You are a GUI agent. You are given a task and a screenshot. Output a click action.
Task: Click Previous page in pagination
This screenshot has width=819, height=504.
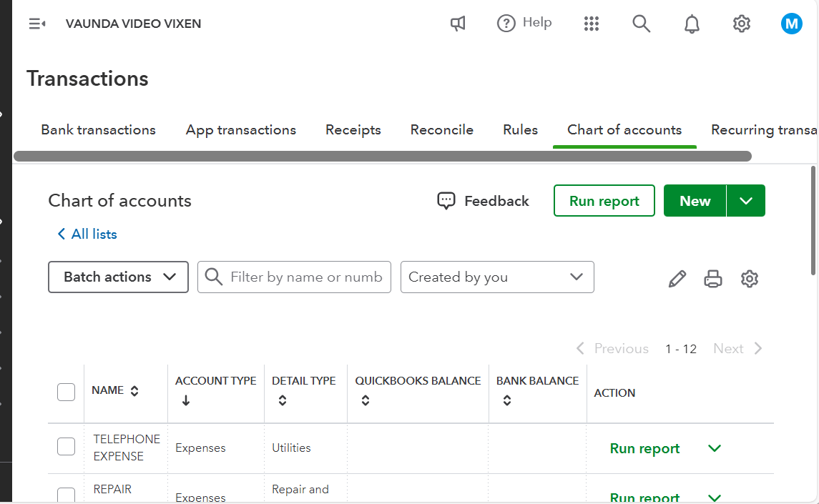612,348
